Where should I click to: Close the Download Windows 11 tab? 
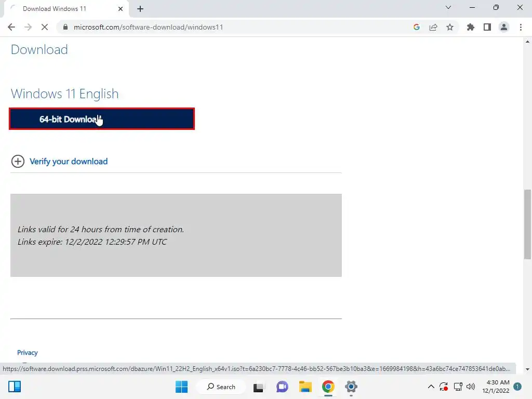click(x=121, y=9)
